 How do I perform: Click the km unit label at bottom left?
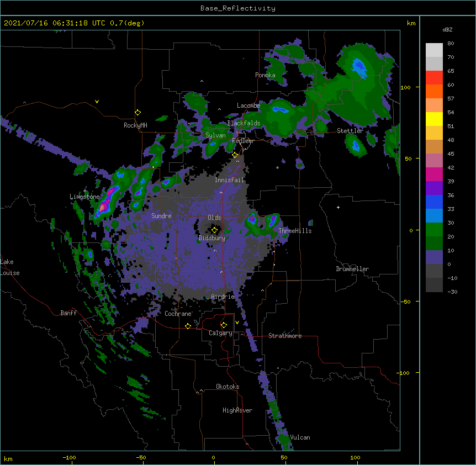coord(8,458)
